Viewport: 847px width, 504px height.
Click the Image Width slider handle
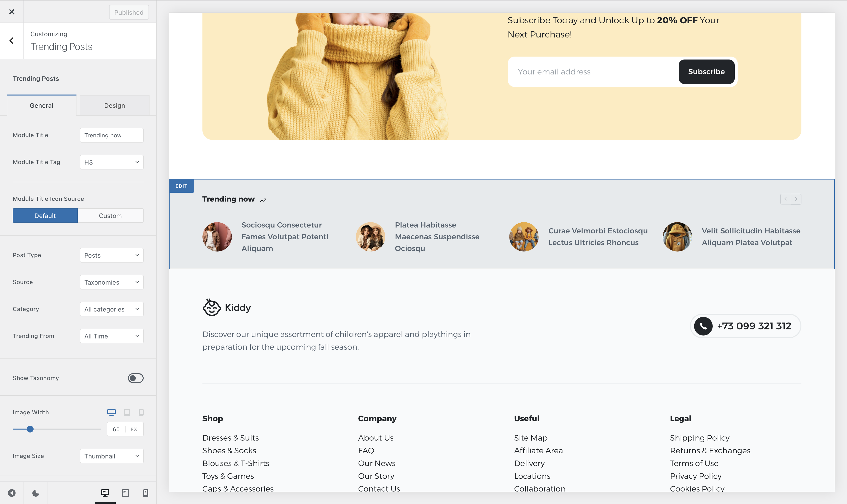30,429
